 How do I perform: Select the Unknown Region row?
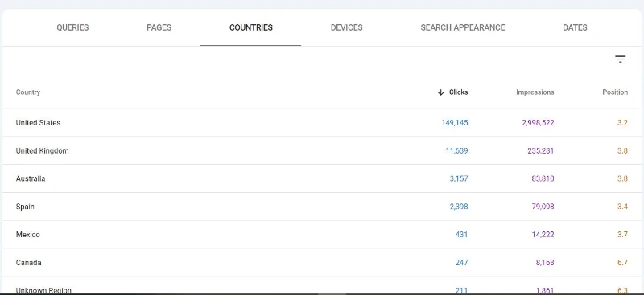click(322, 286)
